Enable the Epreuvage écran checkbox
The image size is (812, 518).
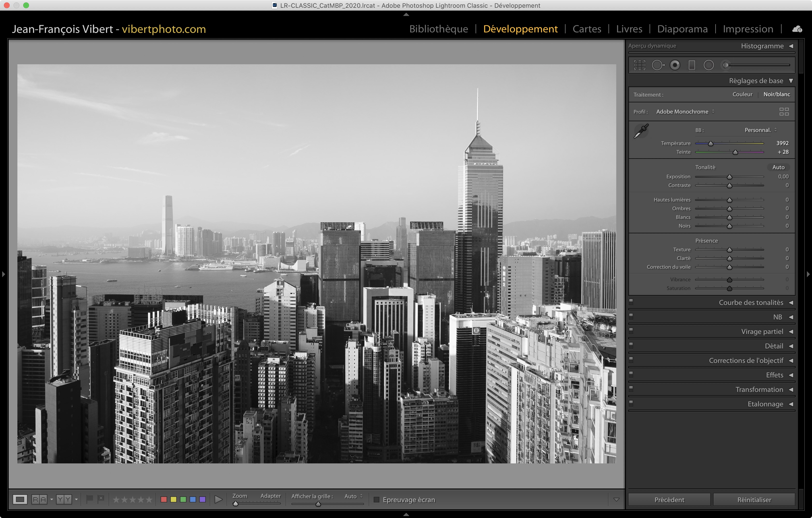tap(377, 499)
